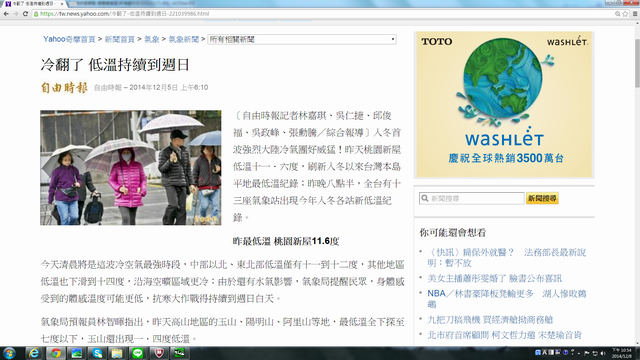Click the zoom magnifier icon in address bar
The height and width of the screenshot is (360, 640).
point(618,14)
